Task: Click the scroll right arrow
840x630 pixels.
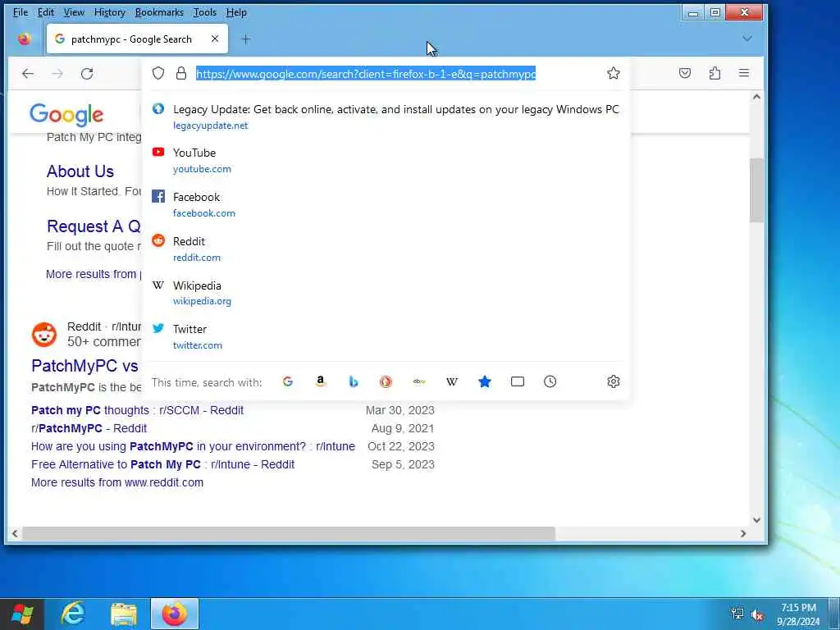Action: click(x=743, y=533)
